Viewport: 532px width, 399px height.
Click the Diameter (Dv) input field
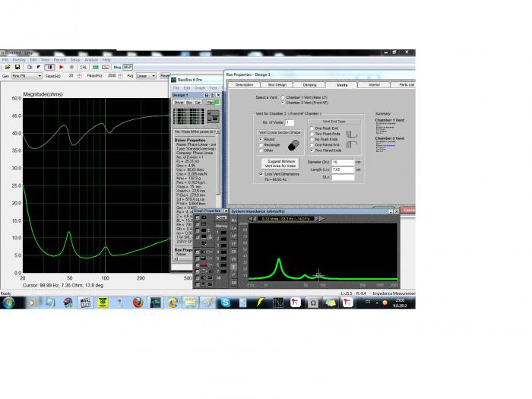point(343,162)
